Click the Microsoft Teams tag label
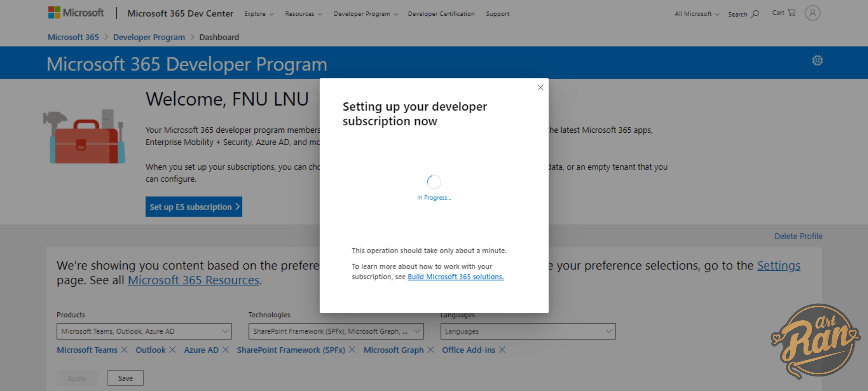 pos(87,350)
